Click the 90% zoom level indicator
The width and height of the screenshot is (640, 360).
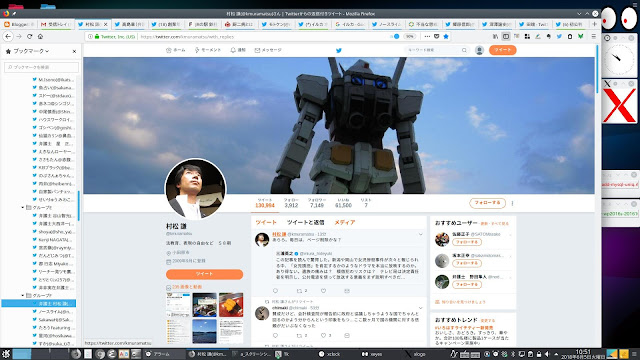[x=409, y=36]
